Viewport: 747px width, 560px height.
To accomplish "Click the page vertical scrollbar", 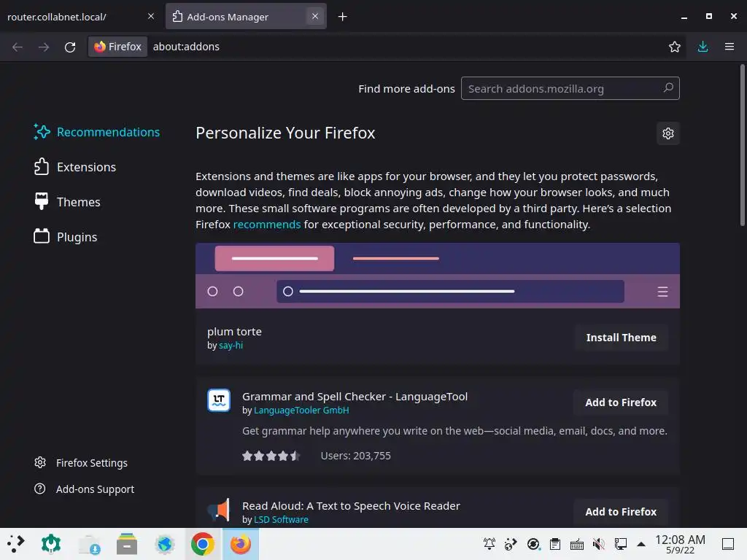I will [742, 145].
